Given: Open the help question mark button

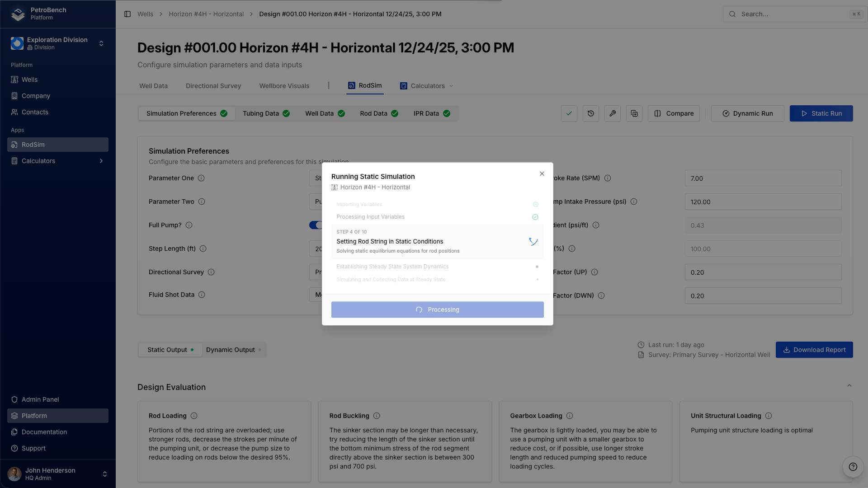Looking at the screenshot, I should (x=853, y=467).
